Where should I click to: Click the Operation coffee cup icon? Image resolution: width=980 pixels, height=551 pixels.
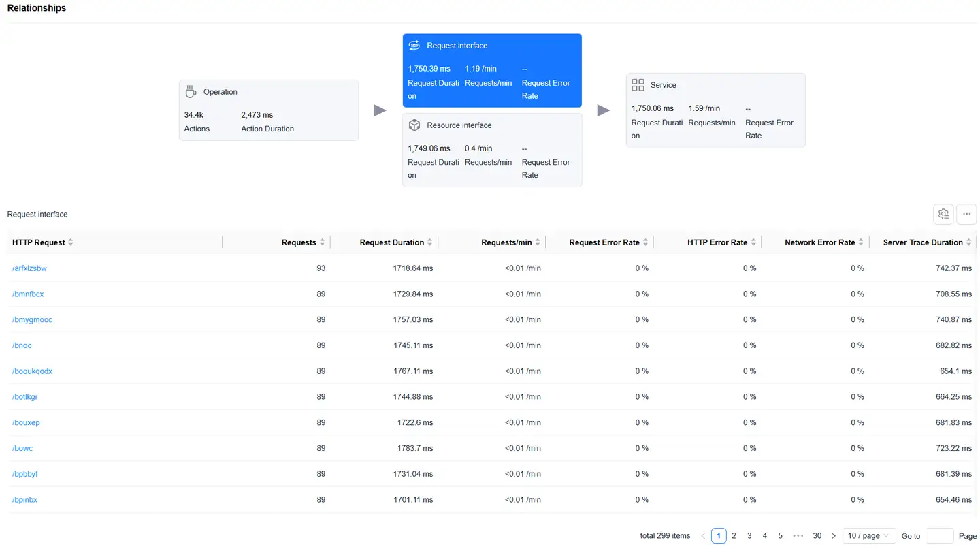(x=191, y=92)
